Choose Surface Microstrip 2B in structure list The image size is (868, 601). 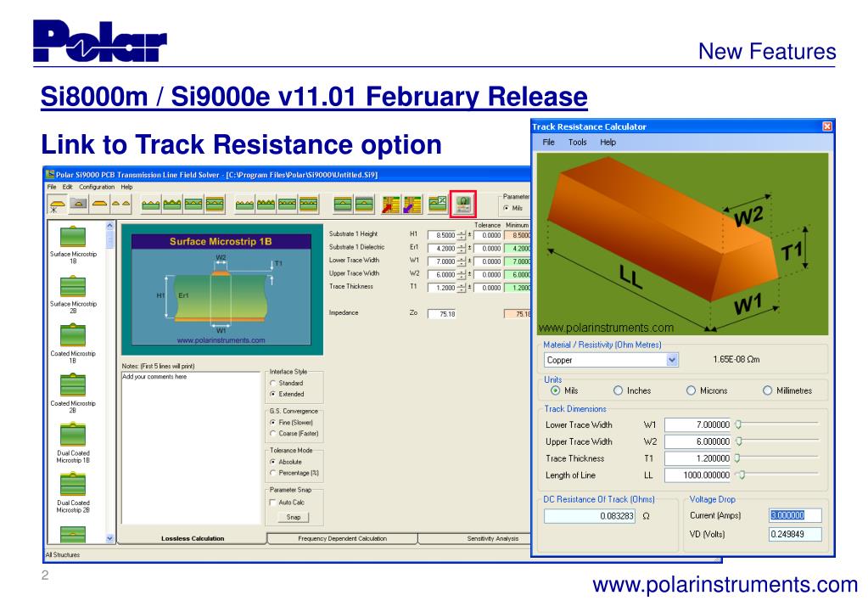(73, 294)
